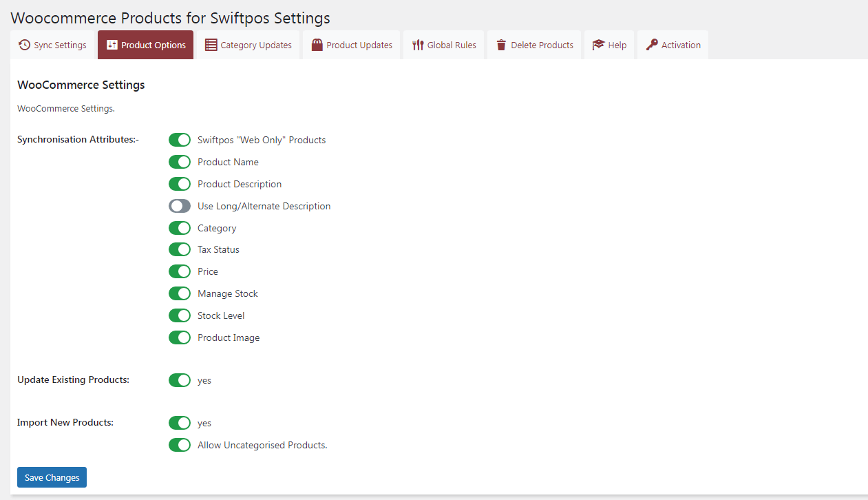The height and width of the screenshot is (500, 868).
Task: Click the "Update Existing Products:" label
Action: coord(73,379)
